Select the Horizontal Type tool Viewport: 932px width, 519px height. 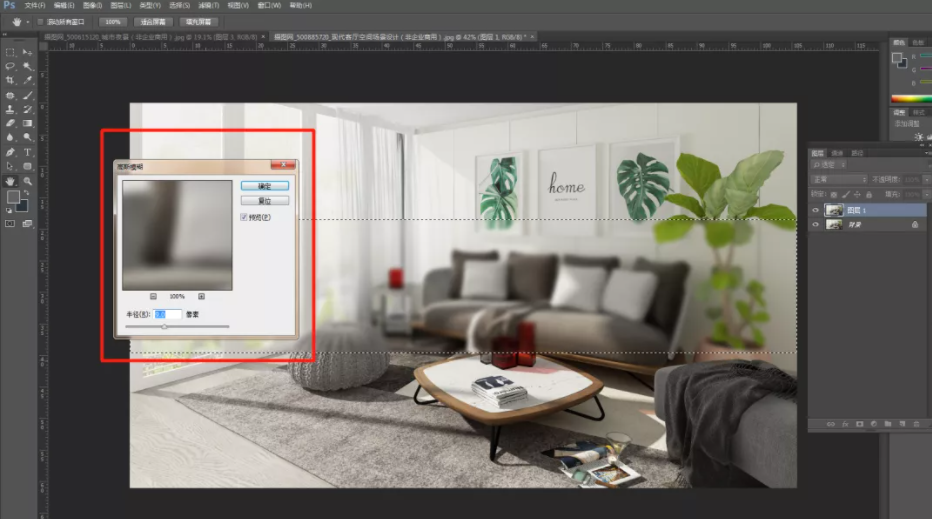pos(27,152)
